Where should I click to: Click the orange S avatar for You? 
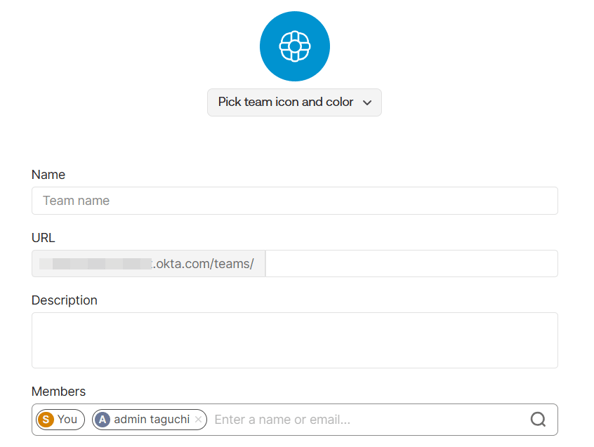[46, 419]
